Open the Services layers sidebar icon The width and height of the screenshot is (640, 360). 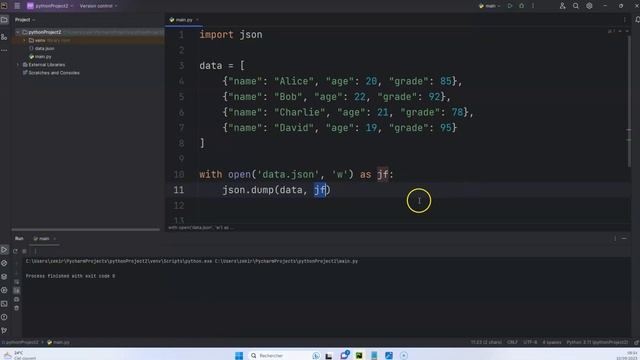(4, 277)
